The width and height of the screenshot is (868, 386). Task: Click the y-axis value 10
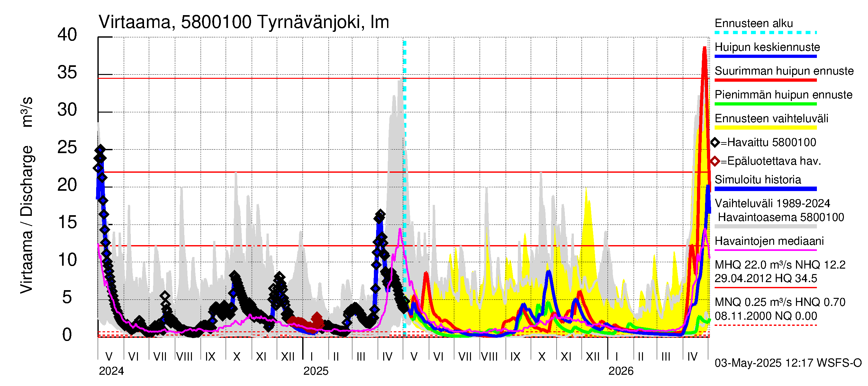[67, 260]
